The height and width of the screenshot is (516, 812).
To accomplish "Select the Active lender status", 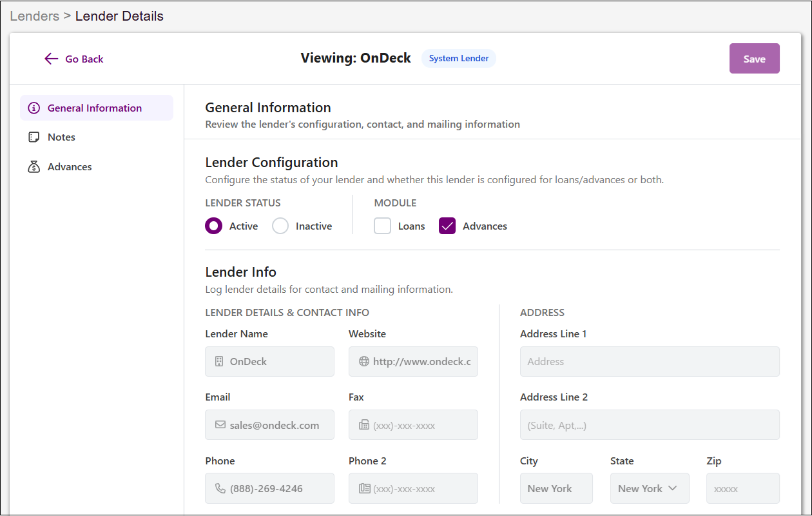I will coord(213,226).
